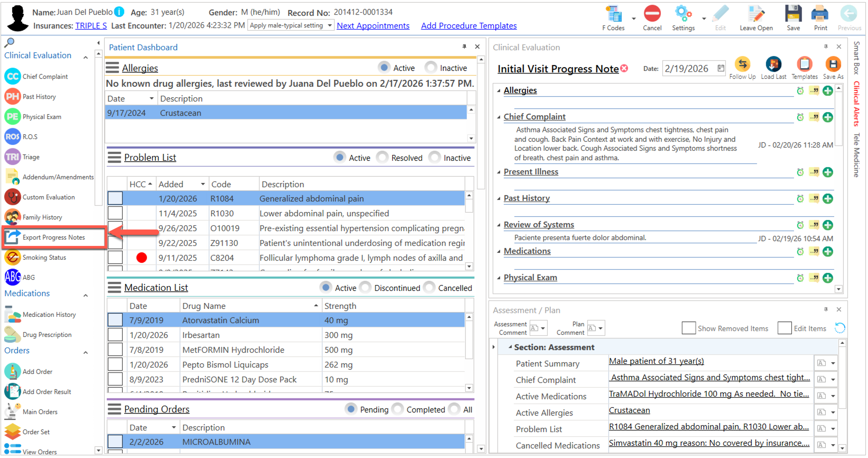Open the Chief Complaint sidebar icon

click(12, 76)
